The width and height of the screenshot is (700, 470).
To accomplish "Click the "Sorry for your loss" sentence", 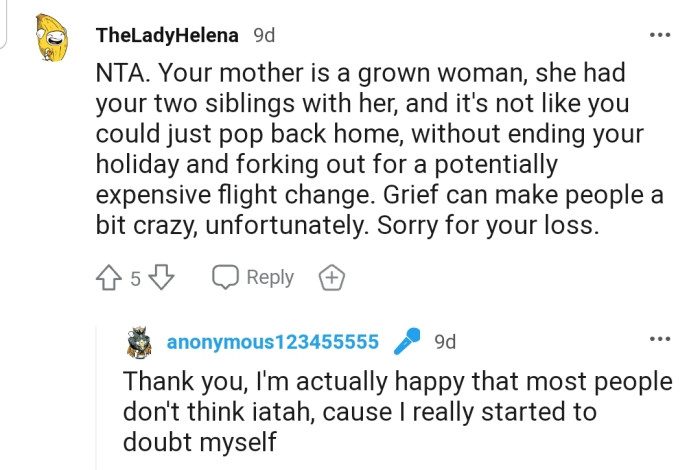I will 485,225.
